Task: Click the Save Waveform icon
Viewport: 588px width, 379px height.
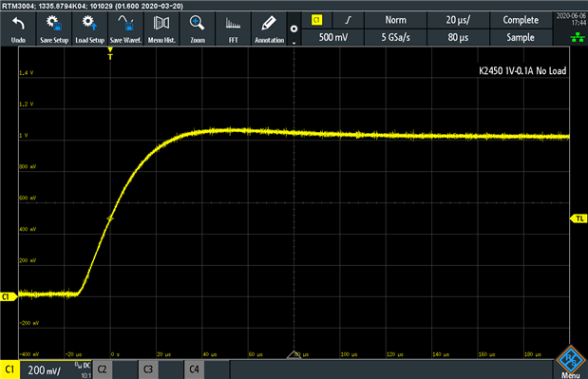Action: [x=125, y=28]
